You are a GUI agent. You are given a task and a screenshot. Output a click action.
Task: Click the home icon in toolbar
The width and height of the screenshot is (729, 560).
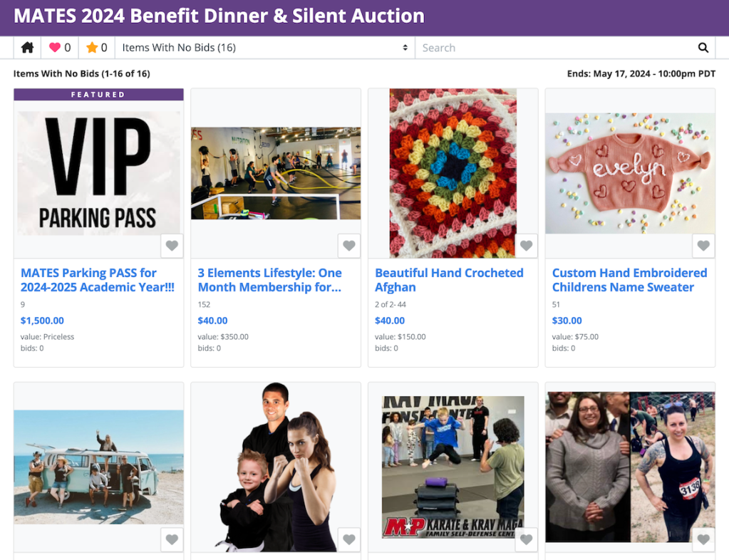pyautogui.click(x=27, y=48)
